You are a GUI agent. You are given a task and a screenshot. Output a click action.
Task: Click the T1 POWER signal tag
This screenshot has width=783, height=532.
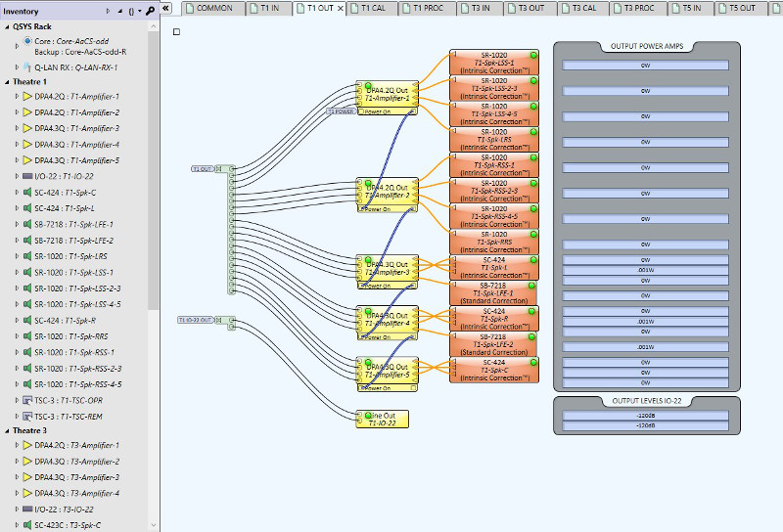342,111
